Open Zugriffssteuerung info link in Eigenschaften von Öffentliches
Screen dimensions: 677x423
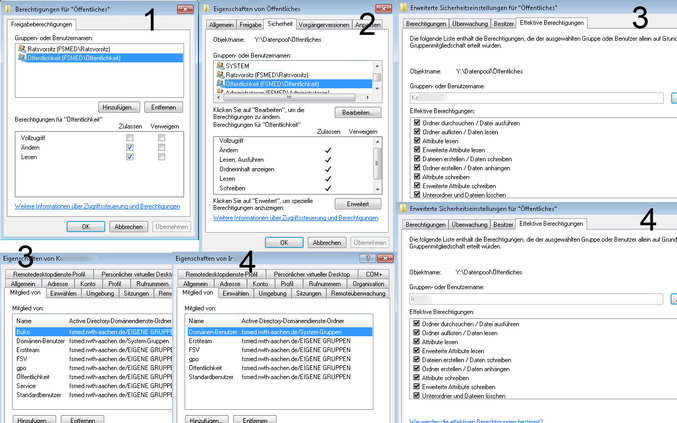pyautogui.click(x=296, y=218)
